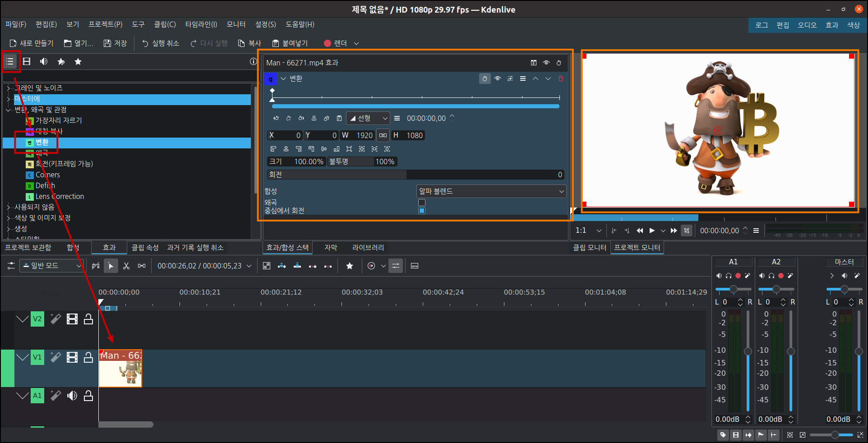The width and height of the screenshot is (868, 443).
Task: Select the razor/cut tool in timeline toolbar
Action: (x=127, y=266)
